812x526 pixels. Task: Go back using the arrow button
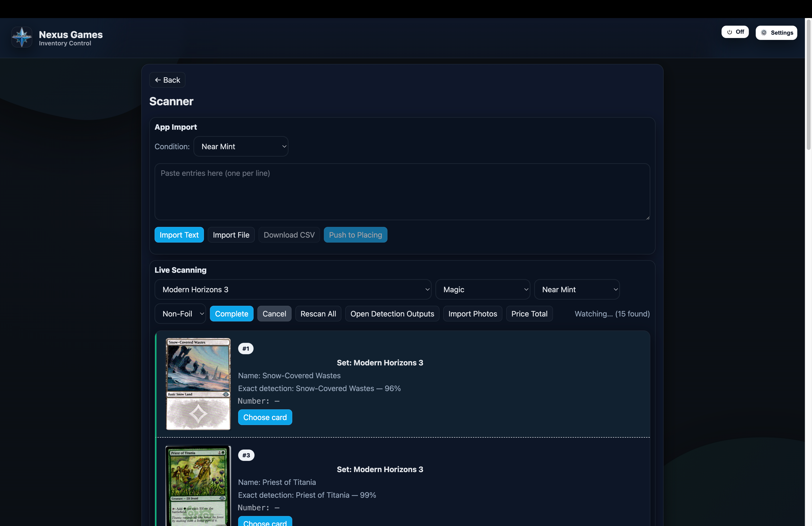click(167, 80)
